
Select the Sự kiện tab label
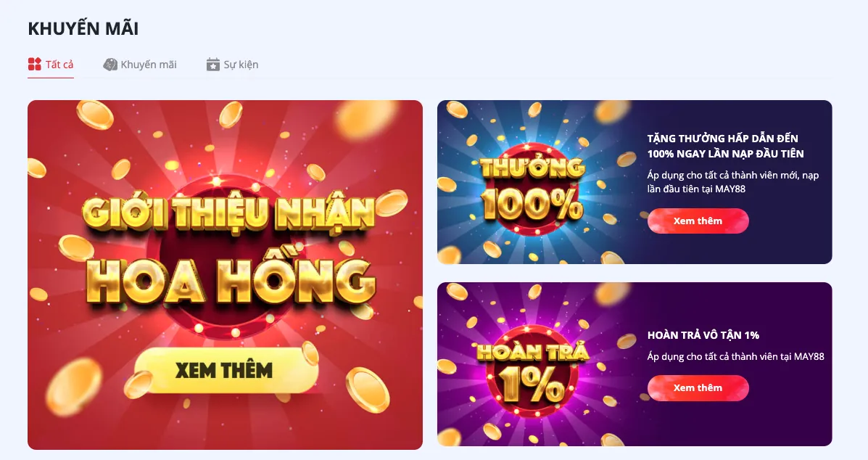[x=241, y=65]
